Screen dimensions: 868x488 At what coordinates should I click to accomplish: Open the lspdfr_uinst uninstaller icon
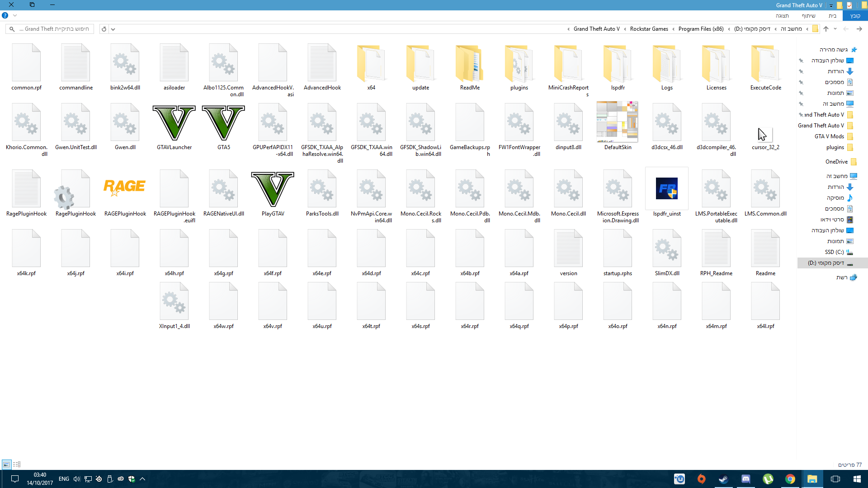pos(667,189)
